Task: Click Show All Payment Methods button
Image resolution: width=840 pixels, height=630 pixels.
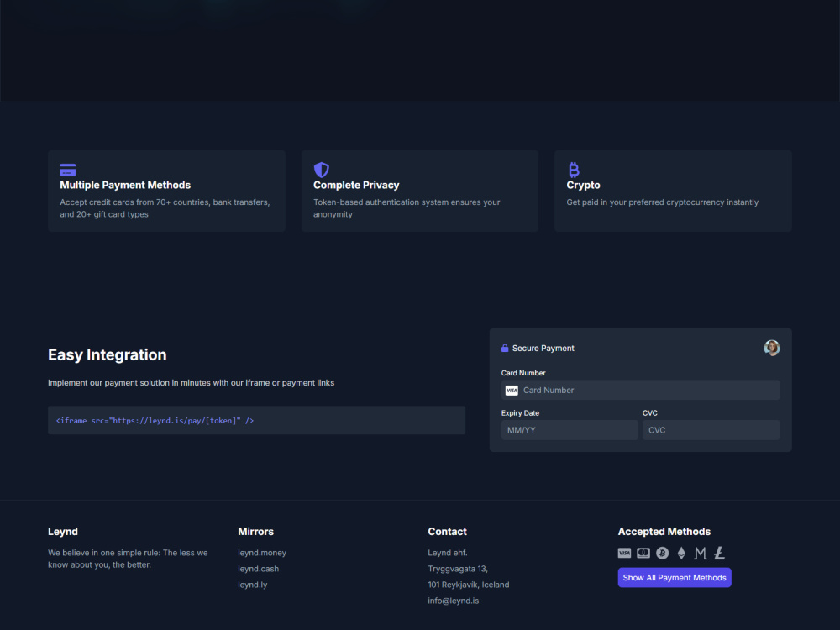Action: 675,578
